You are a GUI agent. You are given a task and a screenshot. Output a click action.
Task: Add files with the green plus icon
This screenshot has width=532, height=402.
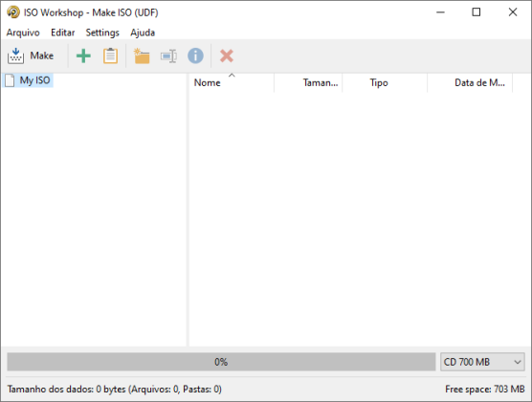click(83, 56)
